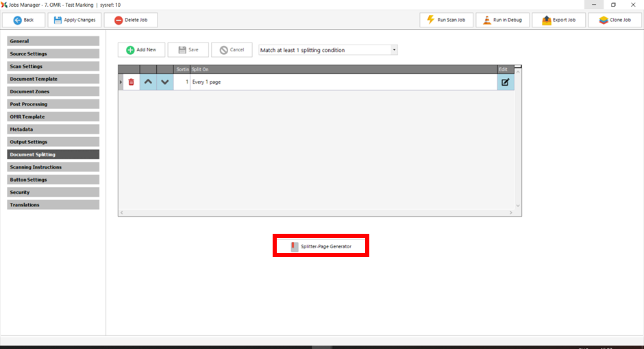Screen dimensions: 644x349
Task: Export the current job
Action: tap(558, 20)
